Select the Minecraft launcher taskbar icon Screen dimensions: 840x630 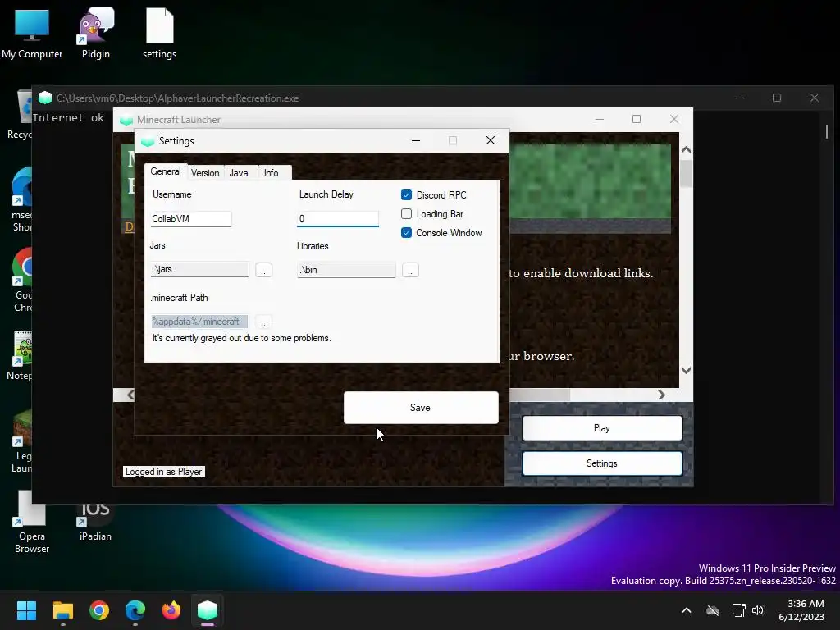coord(208,610)
